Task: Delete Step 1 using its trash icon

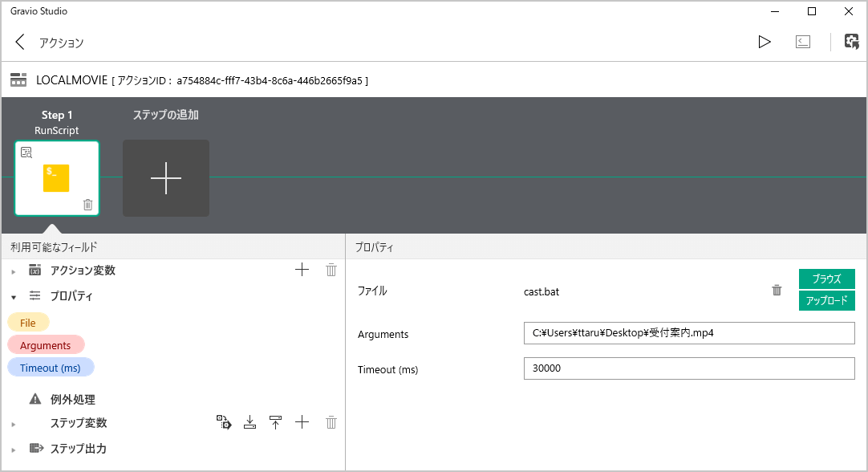Action: (x=87, y=205)
